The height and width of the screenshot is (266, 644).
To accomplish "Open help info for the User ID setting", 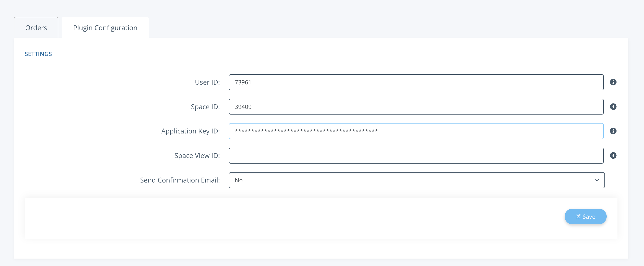I will point(613,82).
